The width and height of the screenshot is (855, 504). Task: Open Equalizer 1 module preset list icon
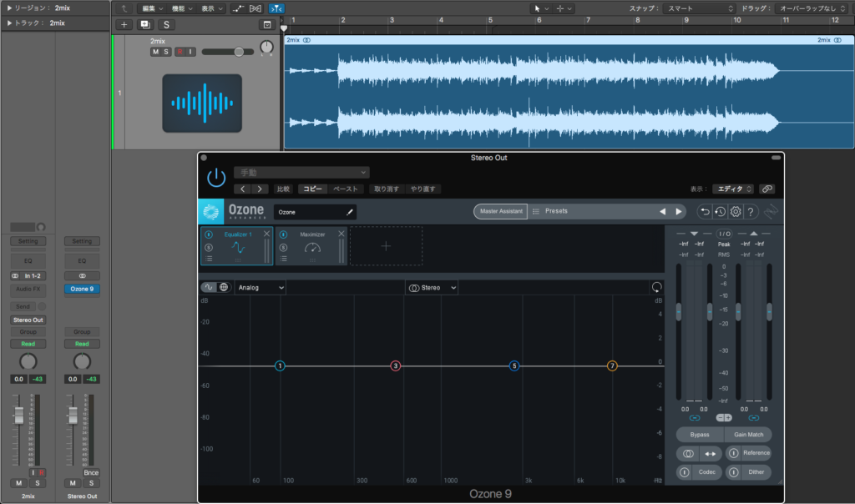209,260
